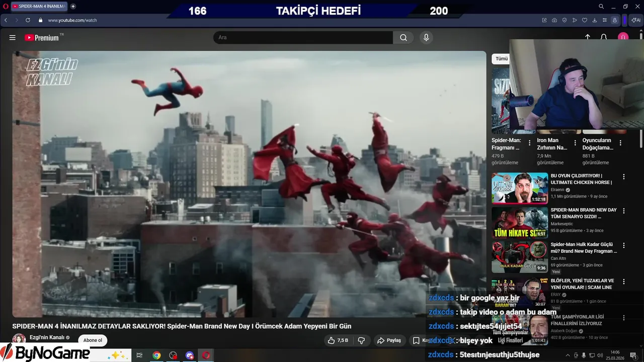Open YouTube notifications bell
Screen dimensions: 644x362
604,38
